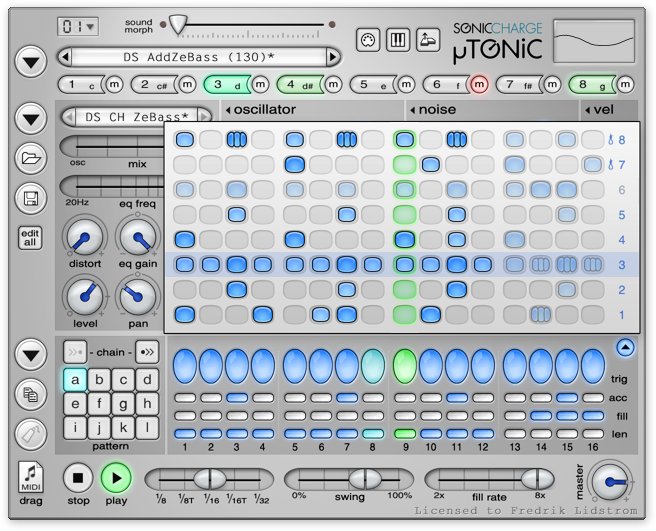The width and height of the screenshot is (656, 531).
Task: Click the export/share icon next to keyboard
Action: (x=428, y=40)
